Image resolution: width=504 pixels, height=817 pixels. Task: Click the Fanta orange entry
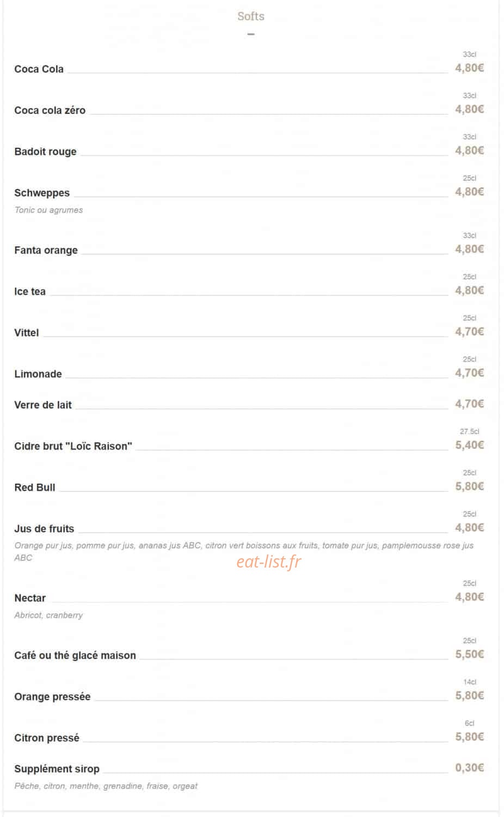point(46,251)
